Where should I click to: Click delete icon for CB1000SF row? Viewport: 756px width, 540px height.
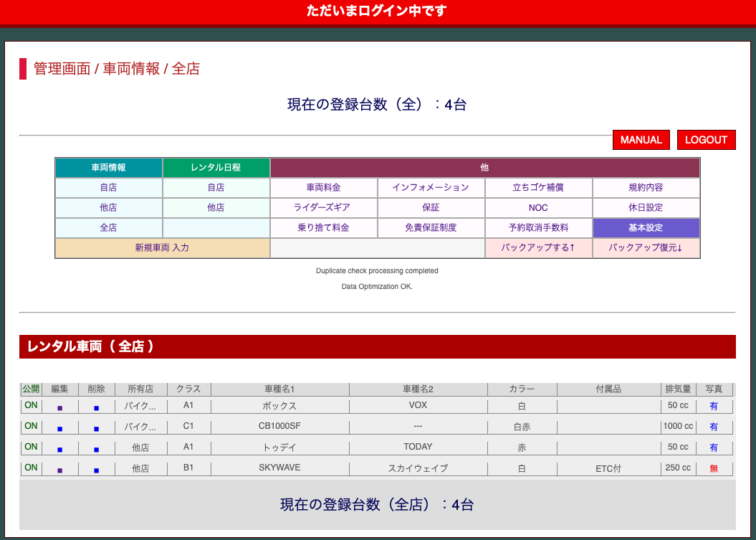[97, 429]
